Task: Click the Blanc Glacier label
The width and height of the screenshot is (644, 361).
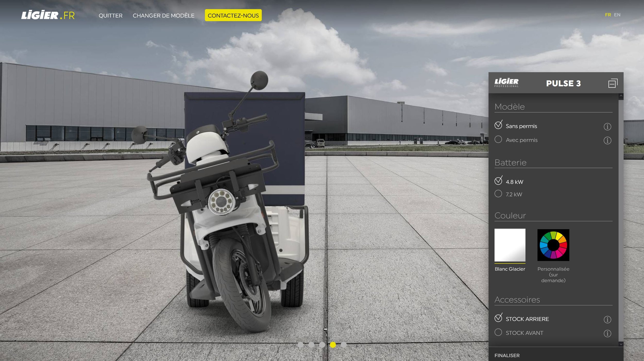Action: click(510, 269)
